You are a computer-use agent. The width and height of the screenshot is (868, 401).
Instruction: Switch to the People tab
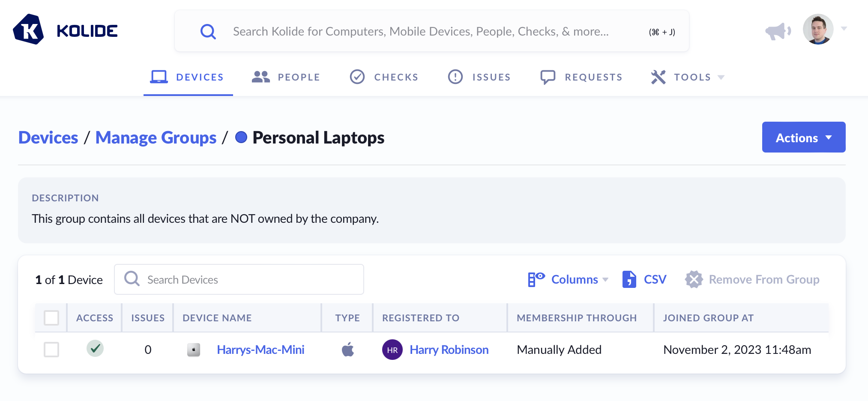286,77
